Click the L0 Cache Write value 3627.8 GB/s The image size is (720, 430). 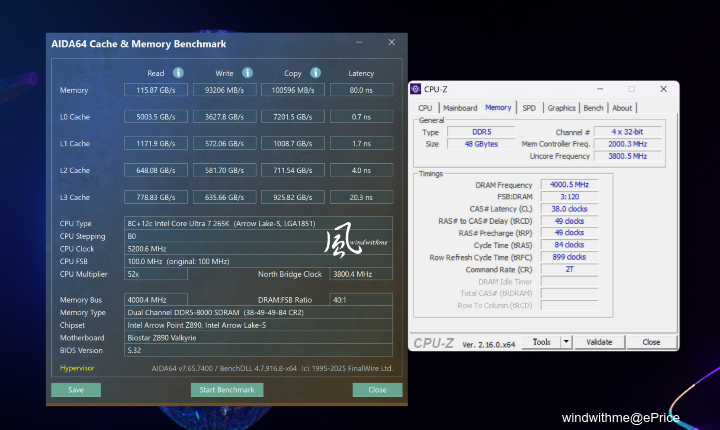225,117
